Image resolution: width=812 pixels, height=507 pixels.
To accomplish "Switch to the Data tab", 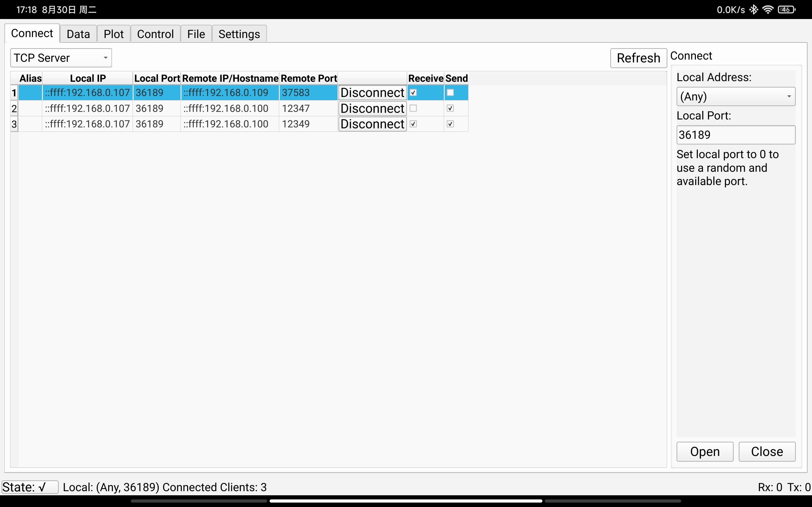I will point(78,34).
